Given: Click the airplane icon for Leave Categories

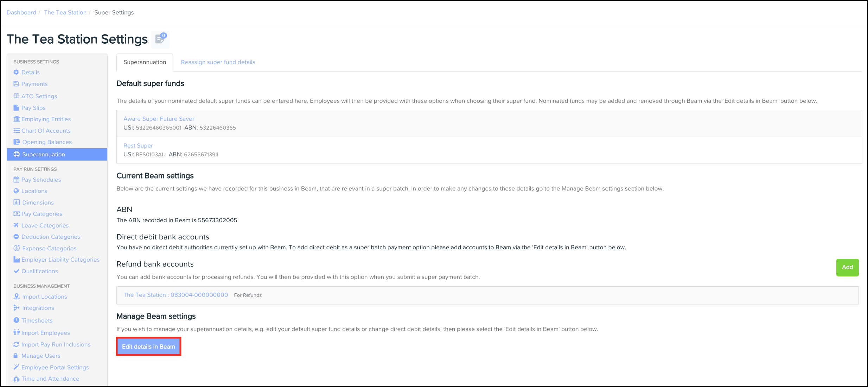Looking at the screenshot, I should pos(16,225).
